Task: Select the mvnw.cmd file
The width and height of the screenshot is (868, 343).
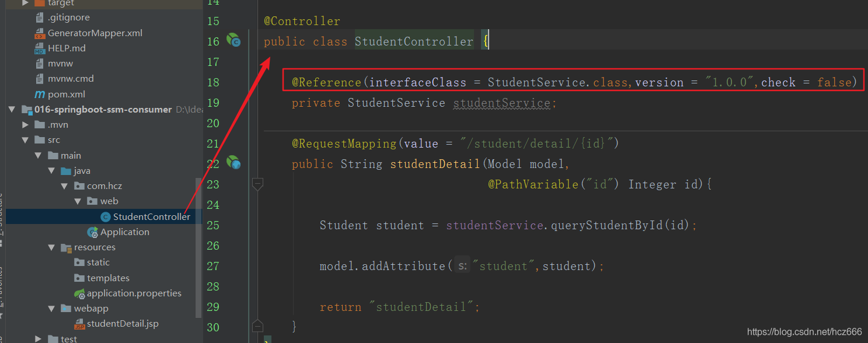Action: (71, 78)
